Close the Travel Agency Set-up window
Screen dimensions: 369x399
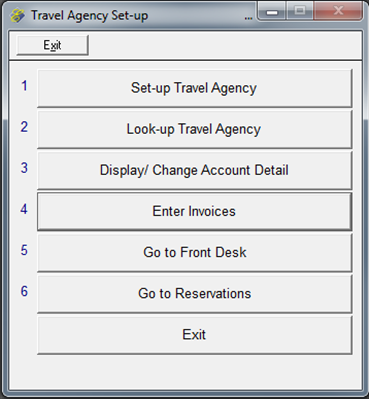click(338, 11)
